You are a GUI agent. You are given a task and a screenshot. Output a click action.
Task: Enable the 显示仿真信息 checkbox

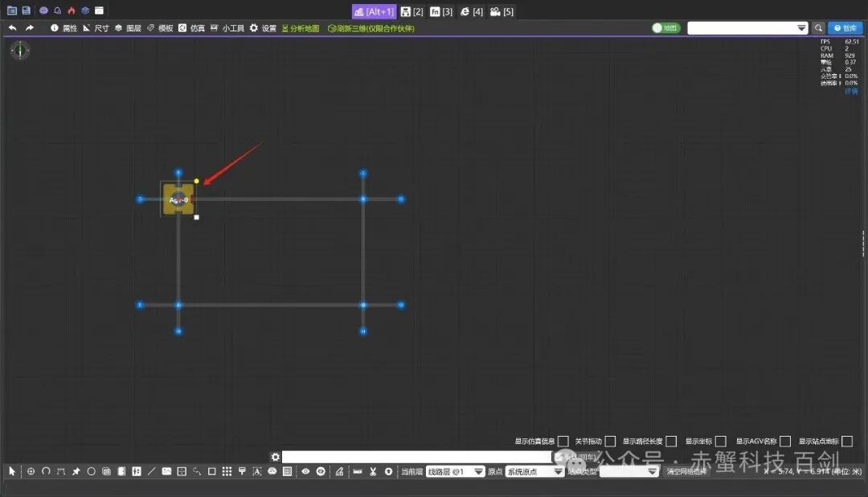(563, 441)
